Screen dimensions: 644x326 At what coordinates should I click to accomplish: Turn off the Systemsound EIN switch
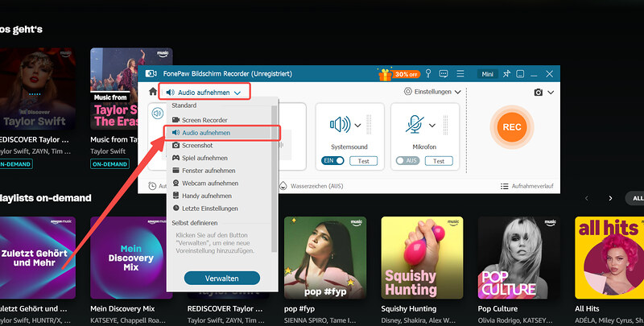point(332,160)
